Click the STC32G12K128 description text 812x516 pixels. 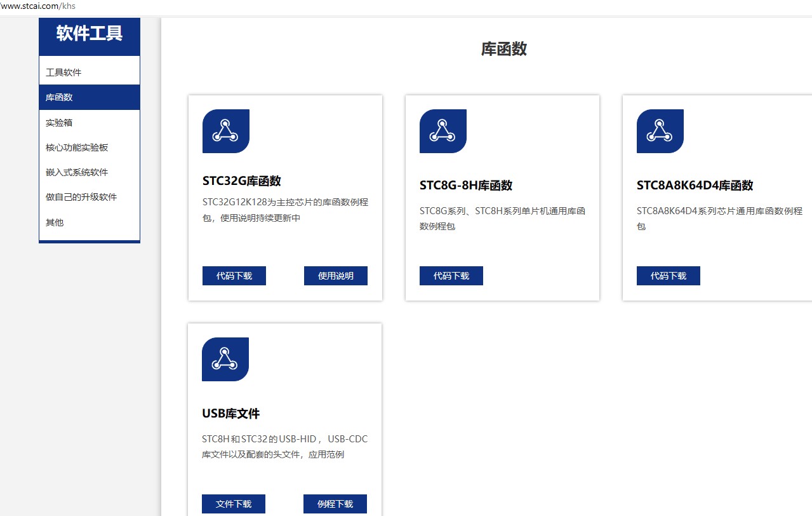(x=285, y=210)
